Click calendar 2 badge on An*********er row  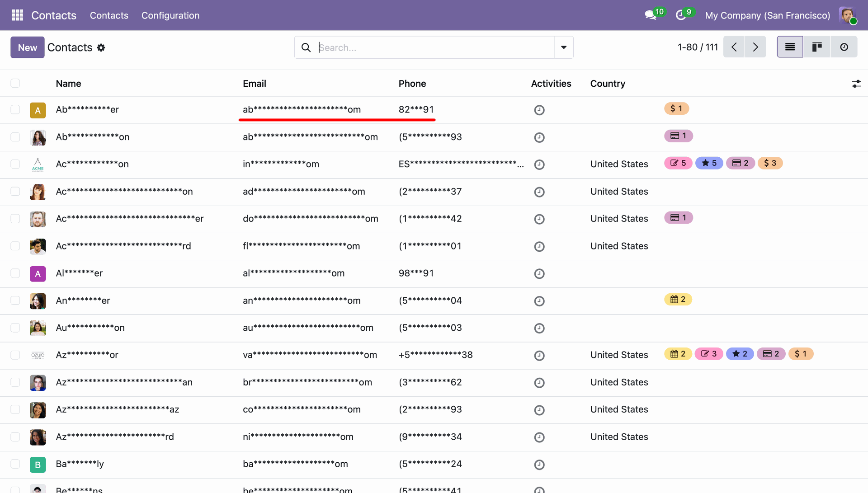click(x=678, y=299)
